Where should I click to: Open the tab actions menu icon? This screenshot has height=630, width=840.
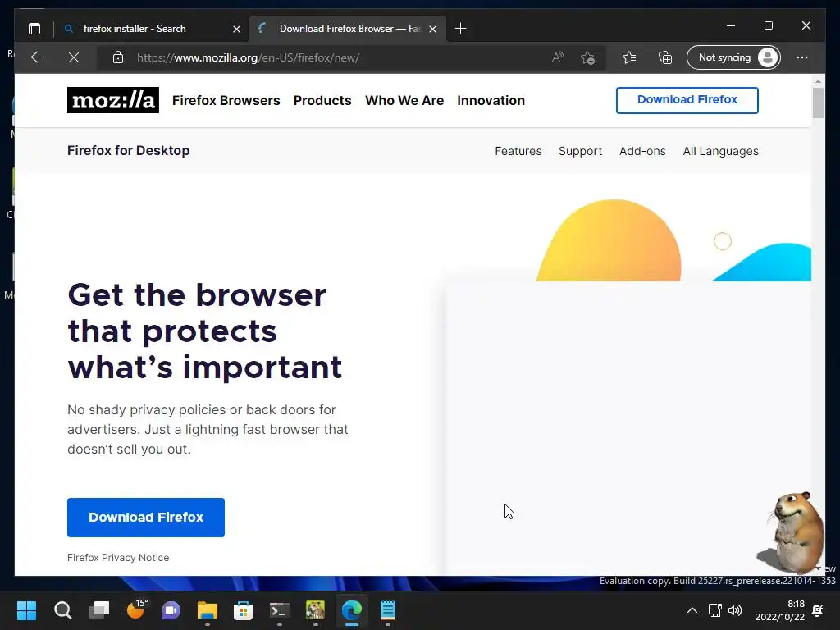34,29
